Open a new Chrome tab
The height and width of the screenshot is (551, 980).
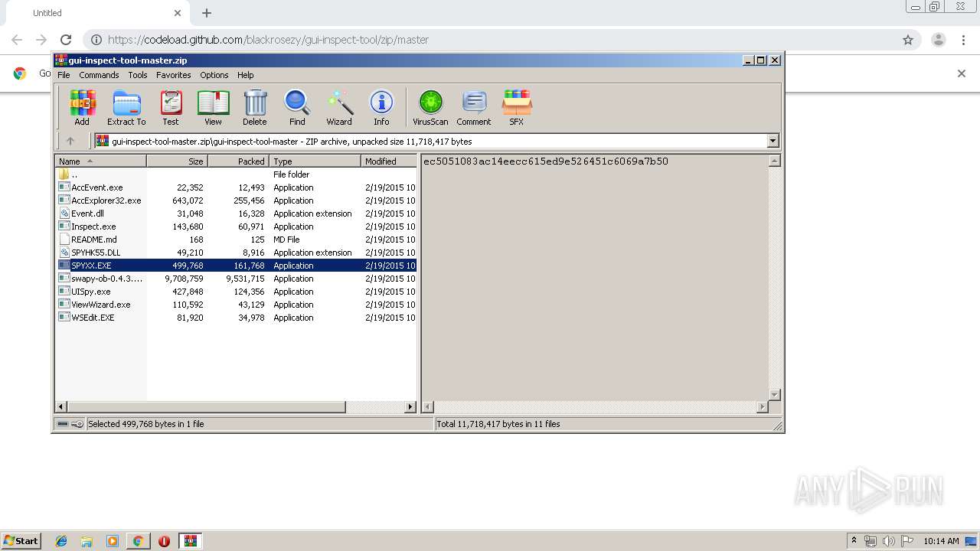click(207, 13)
